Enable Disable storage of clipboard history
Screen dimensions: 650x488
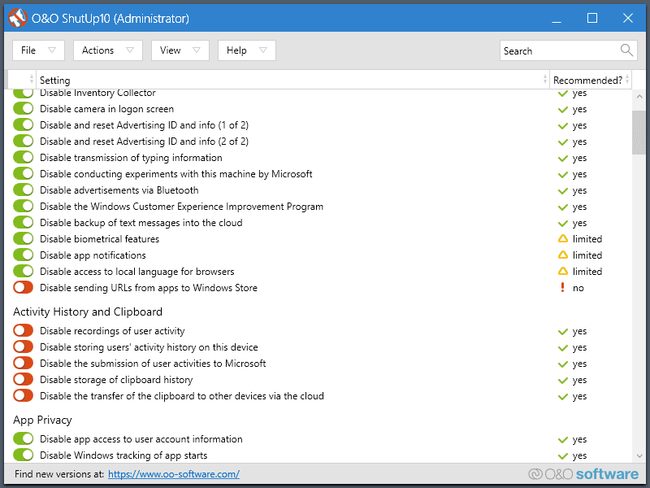[23, 379]
